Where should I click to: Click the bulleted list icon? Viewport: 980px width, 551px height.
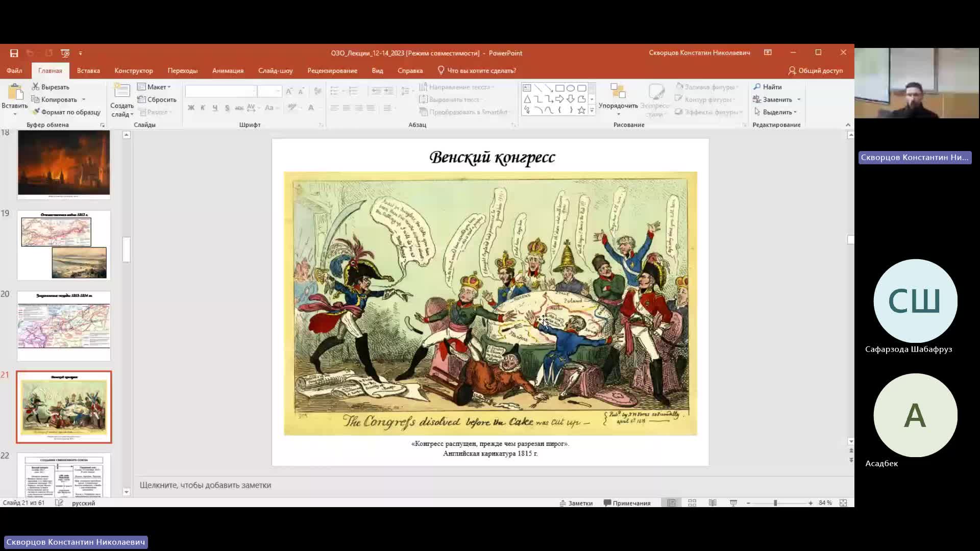(x=334, y=91)
